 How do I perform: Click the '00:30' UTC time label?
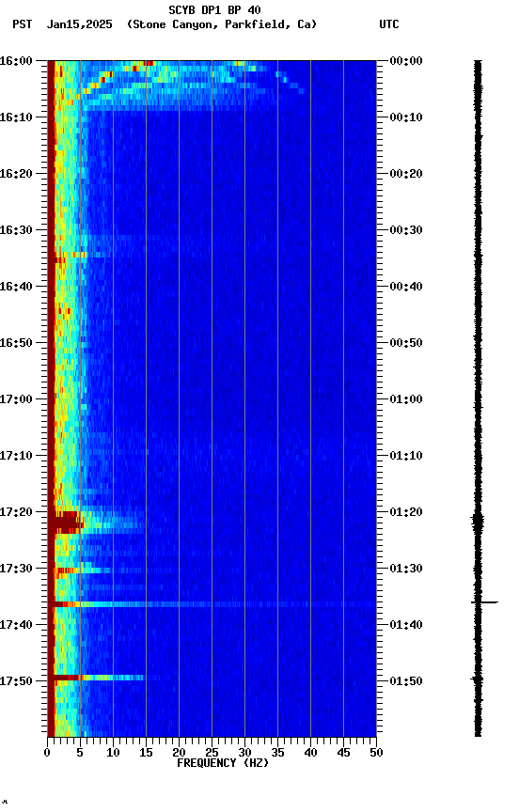point(406,230)
